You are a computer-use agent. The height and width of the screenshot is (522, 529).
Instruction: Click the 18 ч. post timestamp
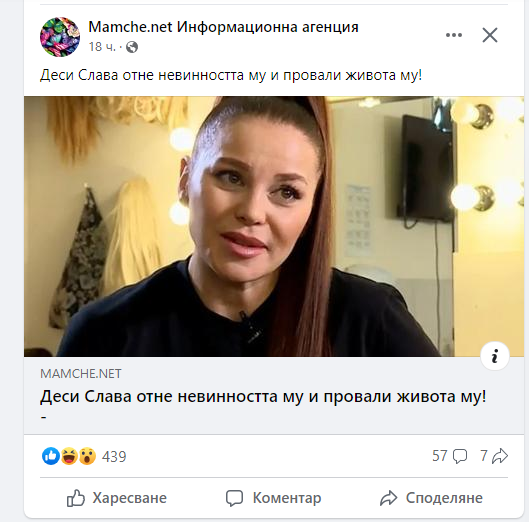click(x=102, y=47)
